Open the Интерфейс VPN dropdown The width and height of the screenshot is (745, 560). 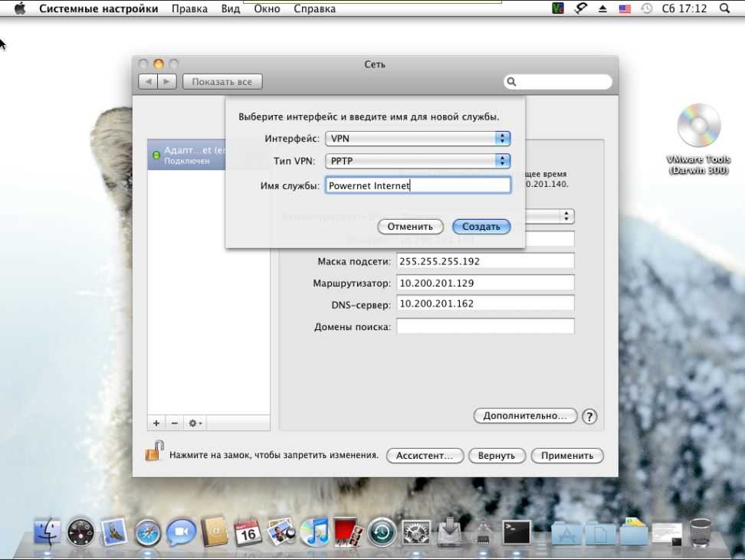(418, 138)
